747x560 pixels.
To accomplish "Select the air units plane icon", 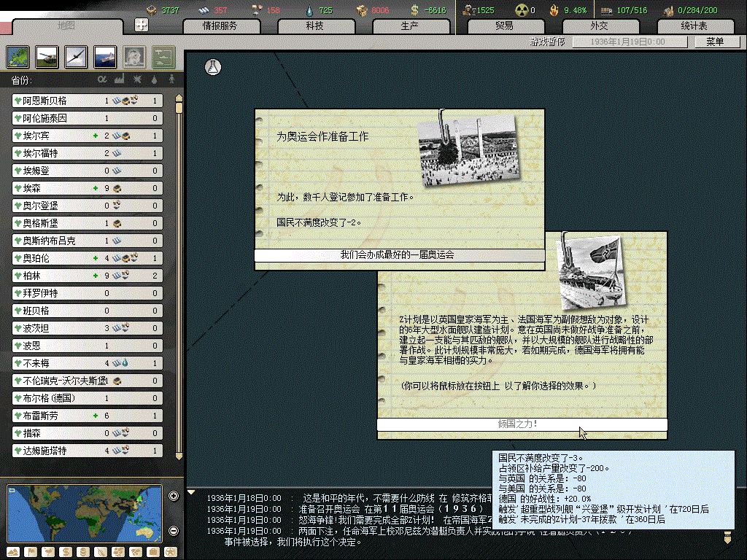I will [x=76, y=55].
